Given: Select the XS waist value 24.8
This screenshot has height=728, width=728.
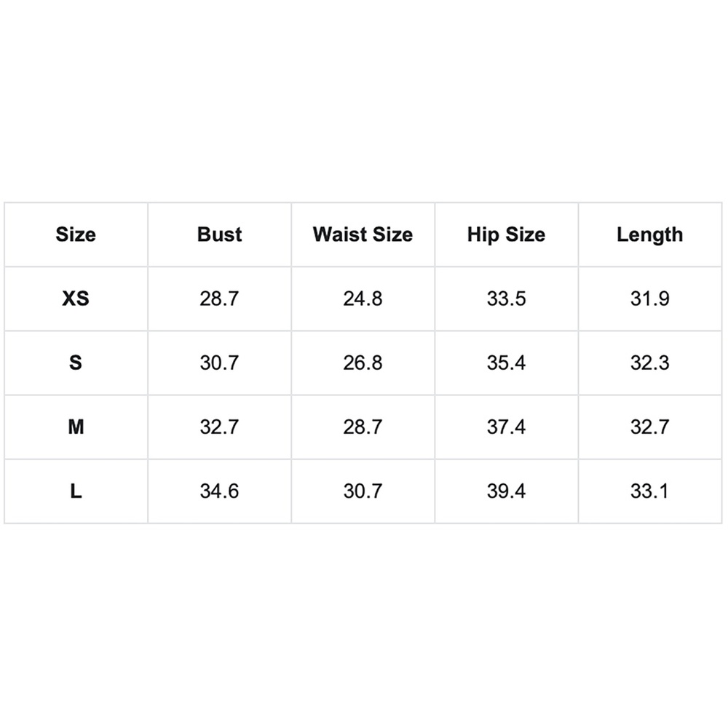Looking at the screenshot, I should pos(363,298).
